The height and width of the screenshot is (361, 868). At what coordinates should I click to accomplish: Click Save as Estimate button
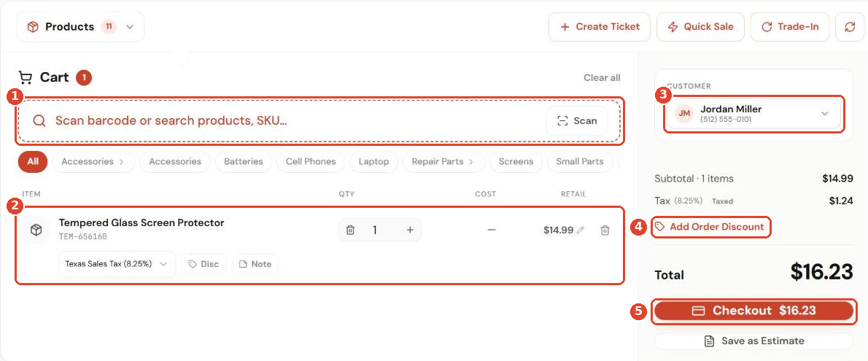tap(754, 341)
